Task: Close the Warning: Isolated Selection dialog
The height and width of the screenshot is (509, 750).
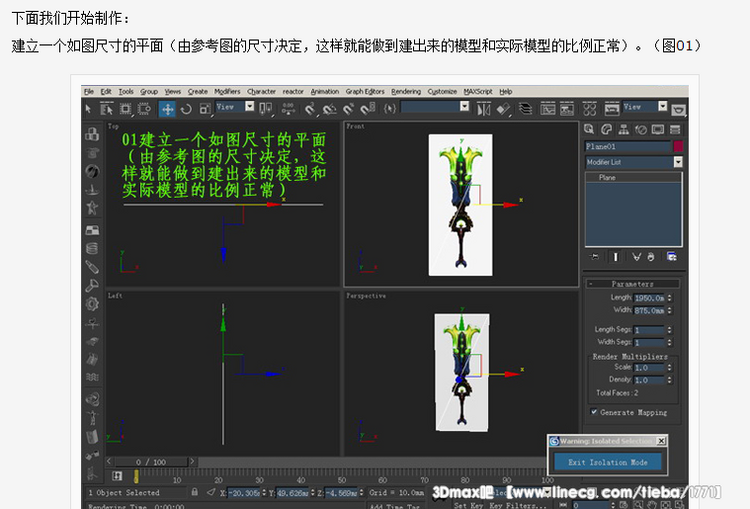Action: coord(661,441)
